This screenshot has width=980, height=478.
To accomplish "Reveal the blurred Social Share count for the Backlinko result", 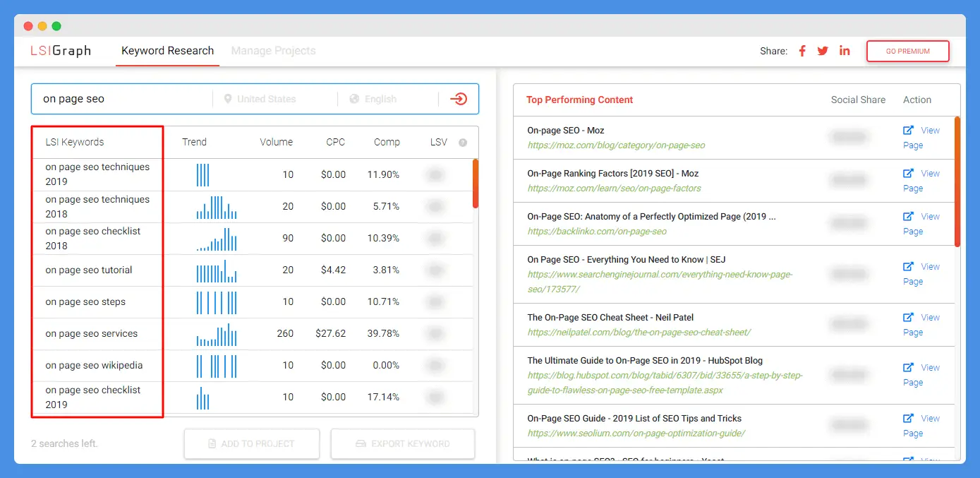I will pos(849,223).
